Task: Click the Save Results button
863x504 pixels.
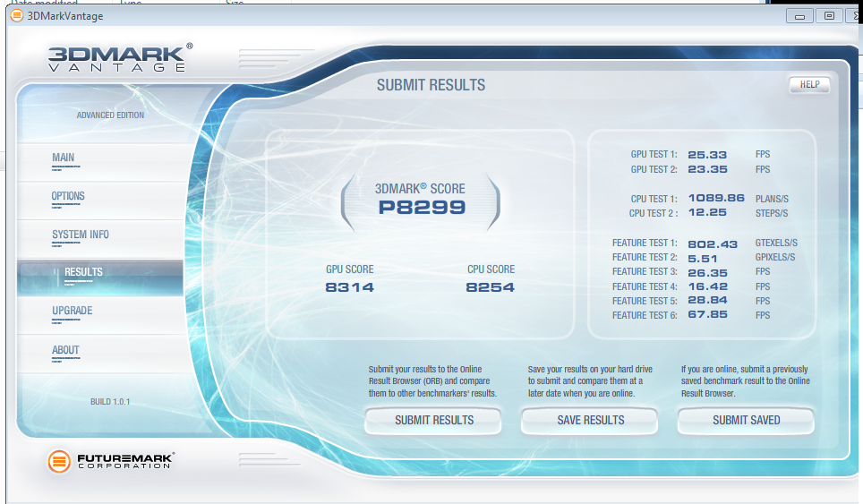Action: click(590, 421)
